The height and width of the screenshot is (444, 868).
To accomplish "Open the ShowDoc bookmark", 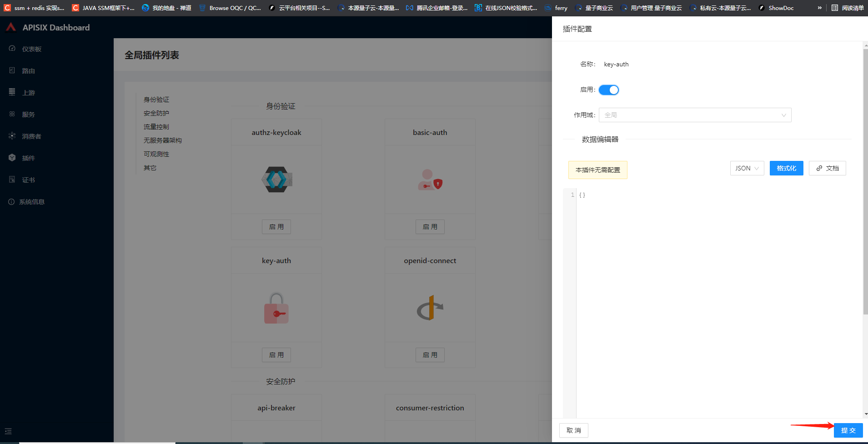I will point(776,8).
